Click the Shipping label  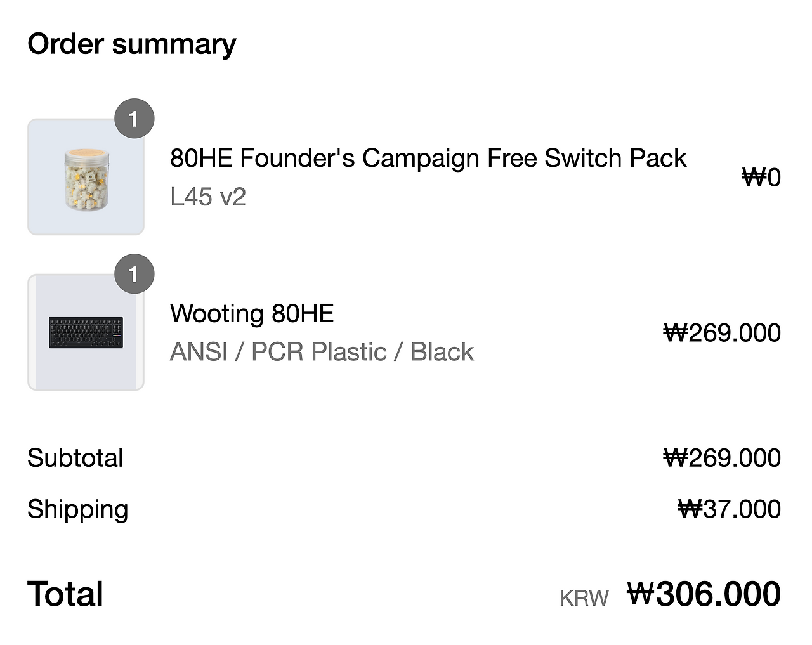[78, 509]
